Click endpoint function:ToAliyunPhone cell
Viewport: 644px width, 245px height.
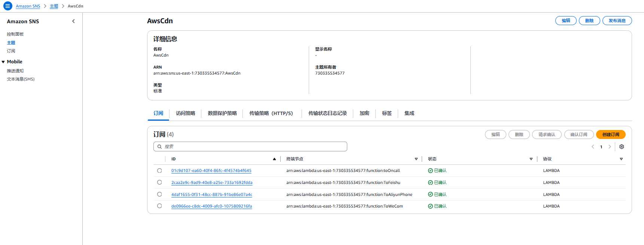pos(349,194)
